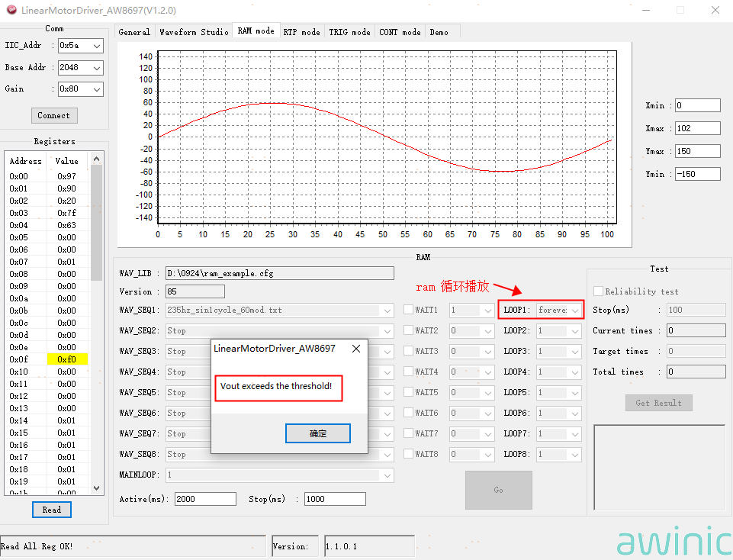The image size is (733, 560).
Task: Switch to RTP mode tab
Action: coord(301,32)
